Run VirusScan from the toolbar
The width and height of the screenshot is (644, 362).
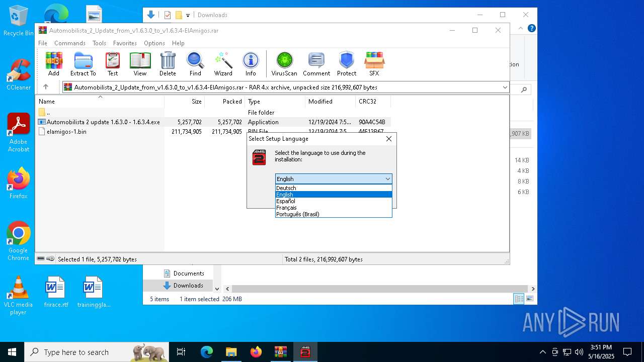tap(284, 64)
